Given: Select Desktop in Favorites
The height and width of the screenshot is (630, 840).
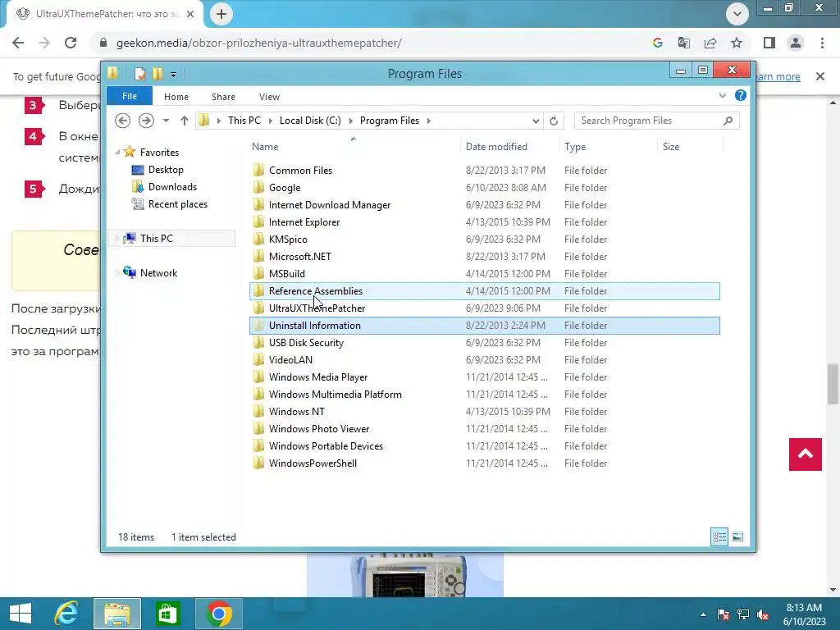Looking at the screenshot, I should [166, 170].
